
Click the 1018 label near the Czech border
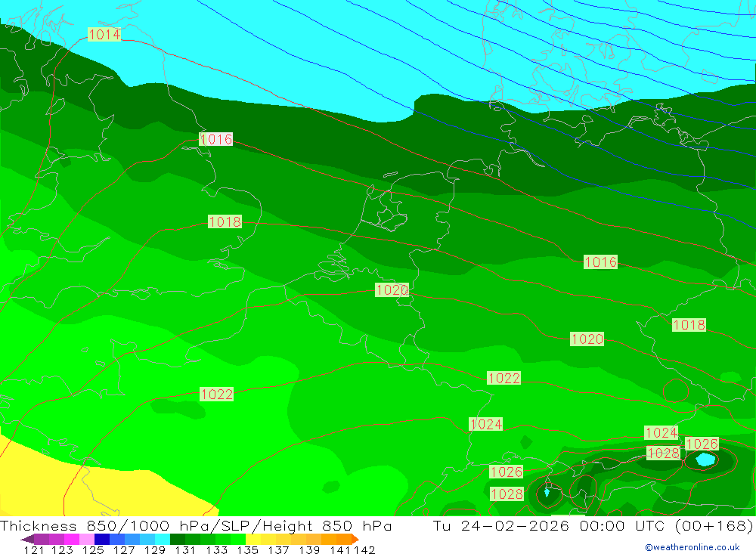point(689,325)
